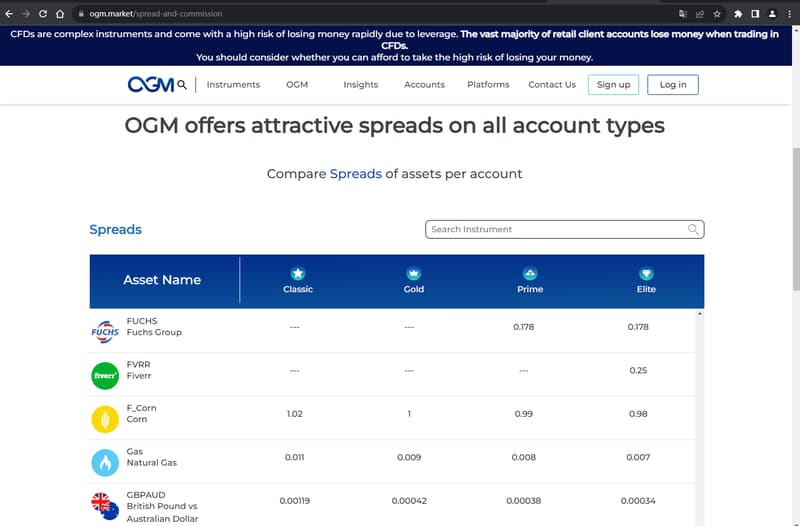Viewport: 800px width, 526px height.
Task: Select the Fiverr green logo icon
Action: coord(105,375)
